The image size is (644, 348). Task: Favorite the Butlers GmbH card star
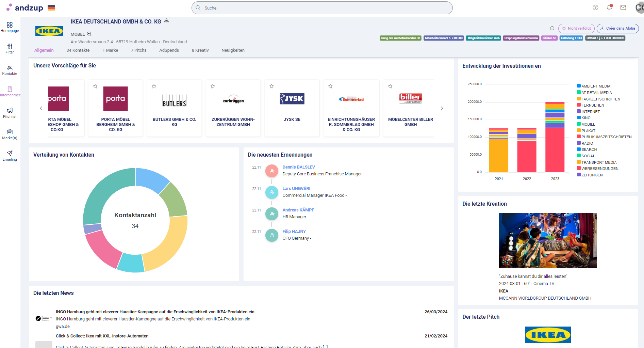154,86
